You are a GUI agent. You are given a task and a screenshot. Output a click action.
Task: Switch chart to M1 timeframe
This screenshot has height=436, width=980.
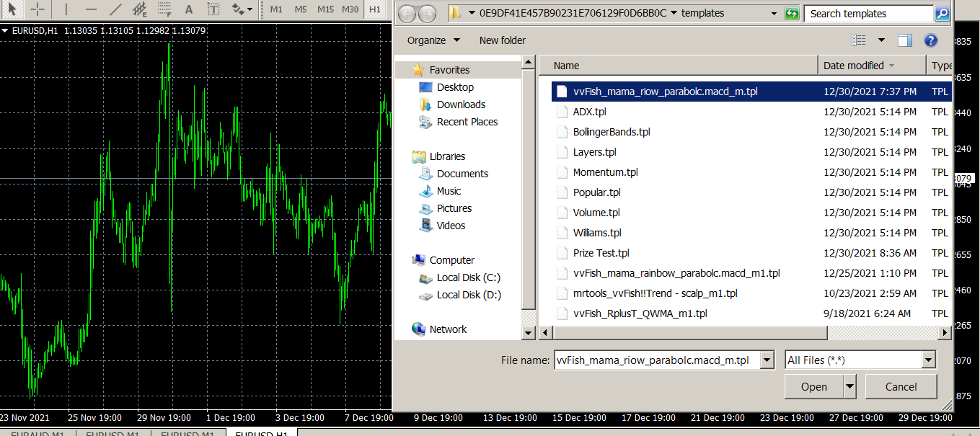click(276, 9)
